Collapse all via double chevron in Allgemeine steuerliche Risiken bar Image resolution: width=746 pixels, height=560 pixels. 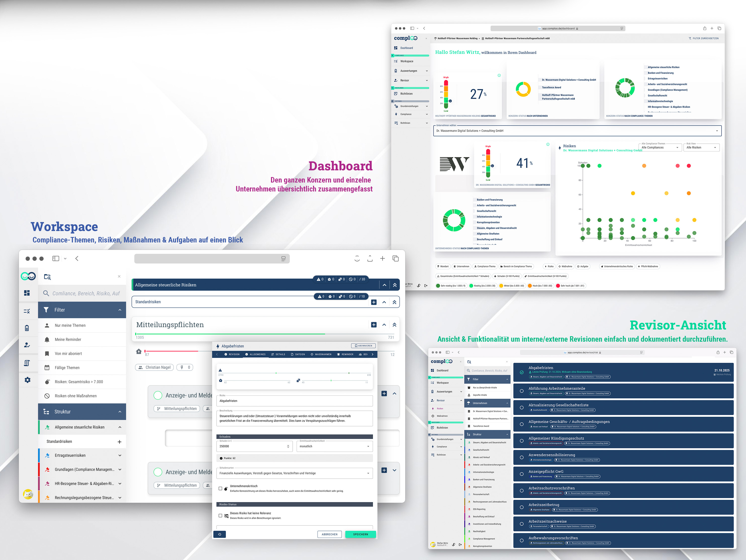pyautogui.click(x=395, y=285)
